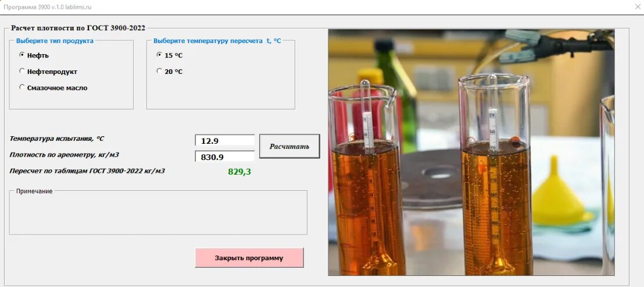Click the Примечание notes box
Viewport: 644px width, 287px height.
158,213
